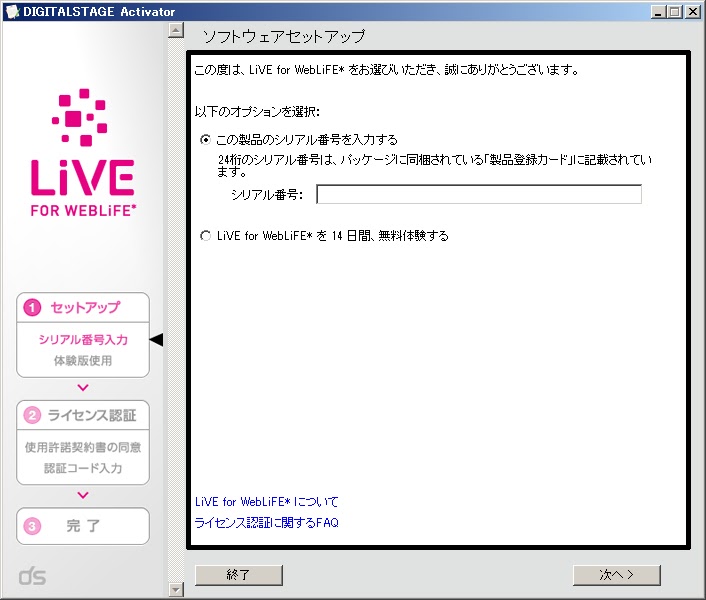Click the 認証コード入力 step item
Image resolution: width=706 pixels, height=600 pixels.
coord(83,468)
